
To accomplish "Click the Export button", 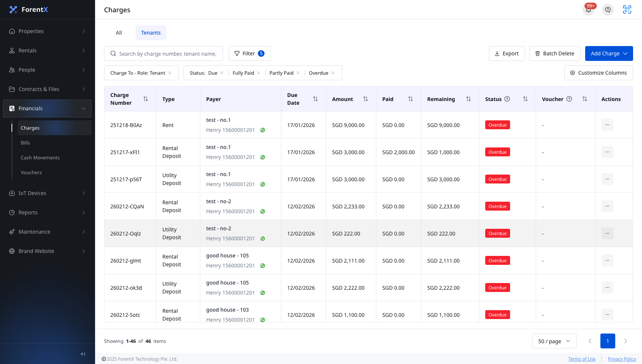I will coord(507,53).
